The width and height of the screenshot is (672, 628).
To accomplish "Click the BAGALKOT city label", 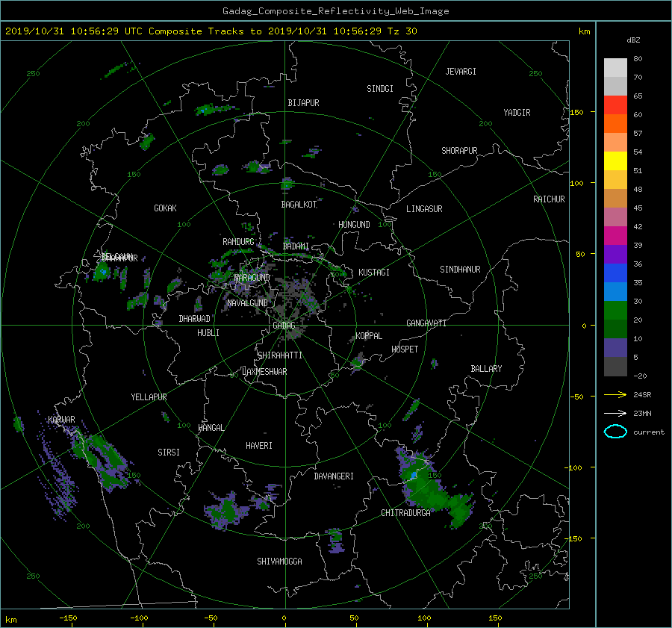I will [299, 205].
